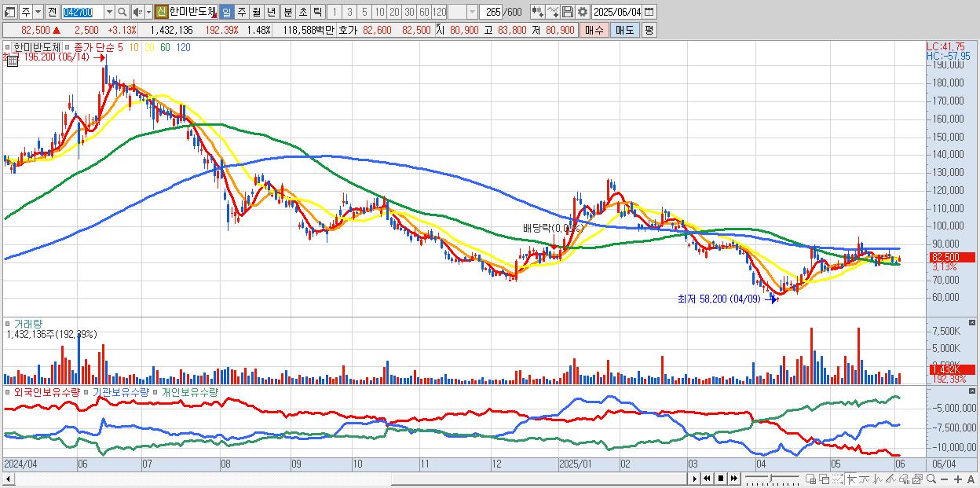Select the 초 second period tab
The image size is (980, 488).
pyautogui.click(x=302, y=12)
